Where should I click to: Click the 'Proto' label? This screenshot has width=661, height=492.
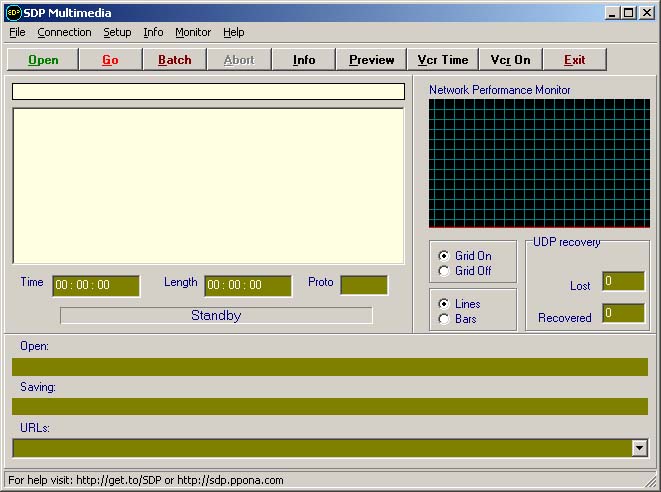320,282
